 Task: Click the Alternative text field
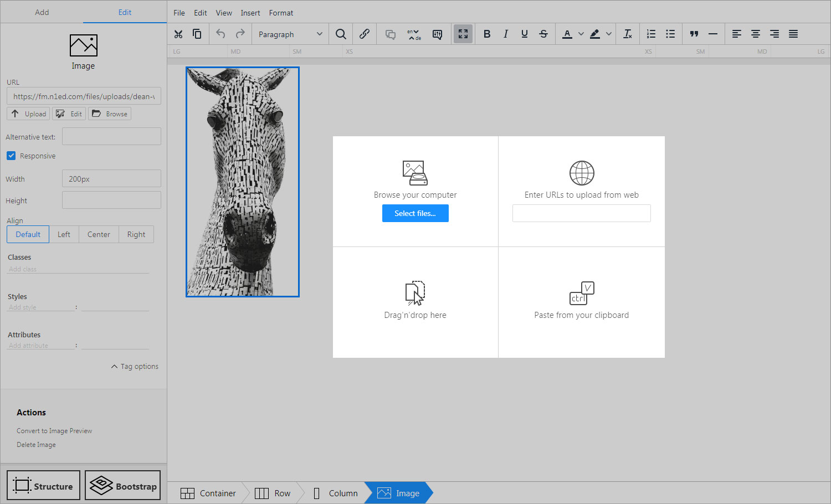(x=111, y=136)
